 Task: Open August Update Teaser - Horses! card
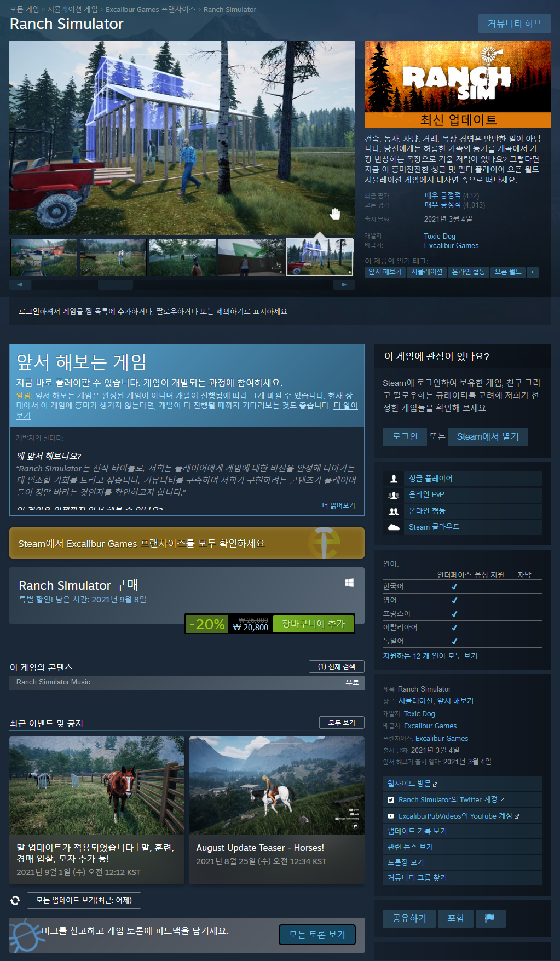277,810
